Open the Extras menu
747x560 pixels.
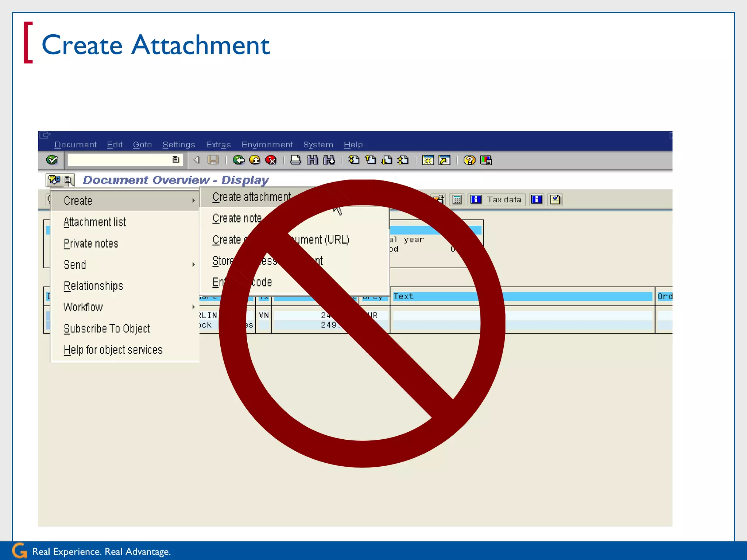click(x=218, y=145)
